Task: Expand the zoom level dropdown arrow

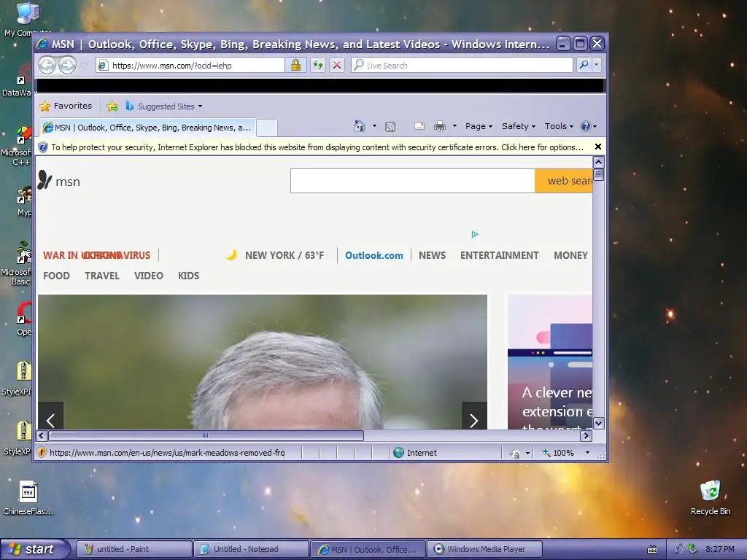Action: click(587, 452)
